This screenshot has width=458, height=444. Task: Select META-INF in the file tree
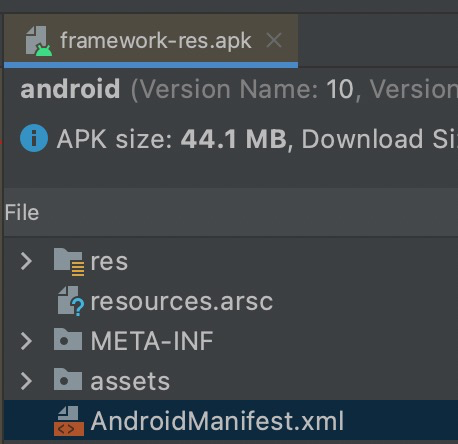click(x=152, y=341)
